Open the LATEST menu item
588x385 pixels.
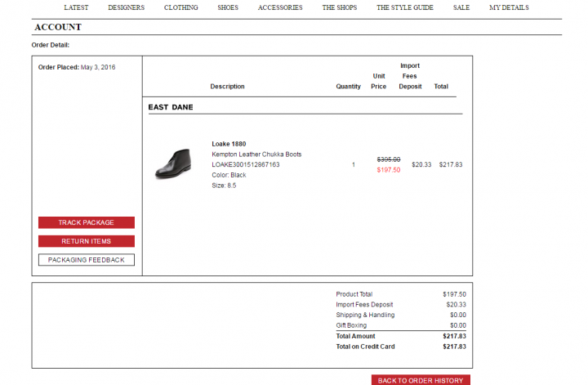coord(76,7)
